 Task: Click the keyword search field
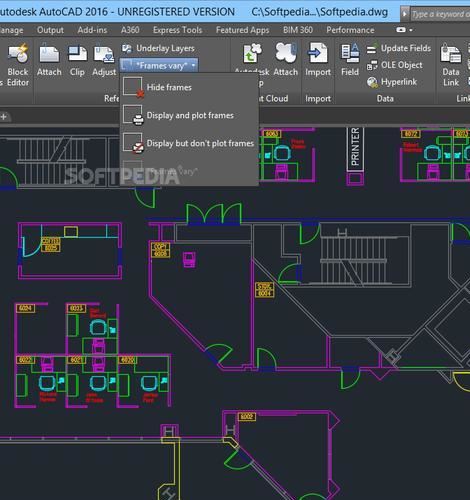pos(440,14)
